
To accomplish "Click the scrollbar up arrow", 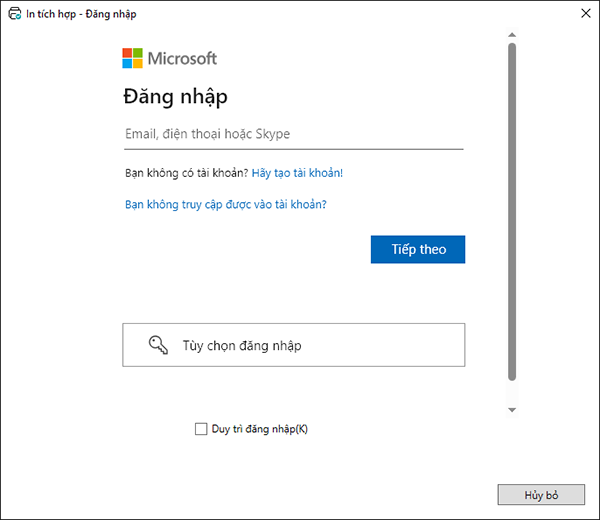I will [x=512, y=35].
